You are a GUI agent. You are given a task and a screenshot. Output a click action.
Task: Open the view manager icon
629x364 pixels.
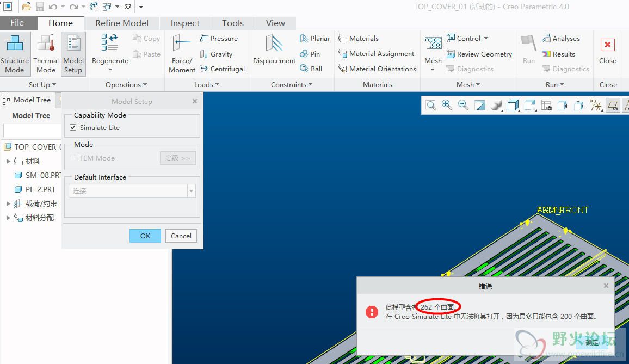point(546,105)
